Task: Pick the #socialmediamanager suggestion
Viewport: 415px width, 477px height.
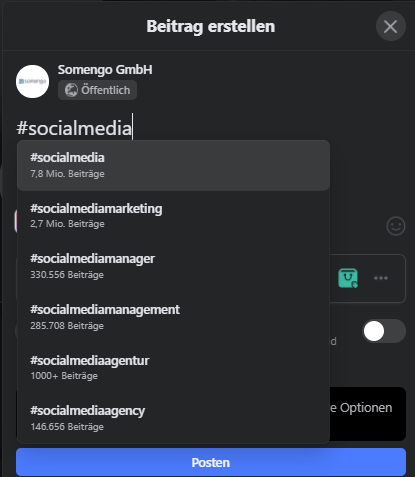Action: [x=173, y=266]
